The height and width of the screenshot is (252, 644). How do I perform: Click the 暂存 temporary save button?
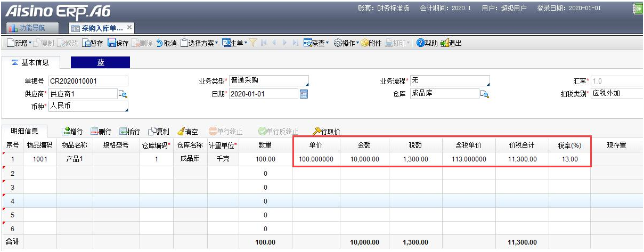(x=92, y=43)
